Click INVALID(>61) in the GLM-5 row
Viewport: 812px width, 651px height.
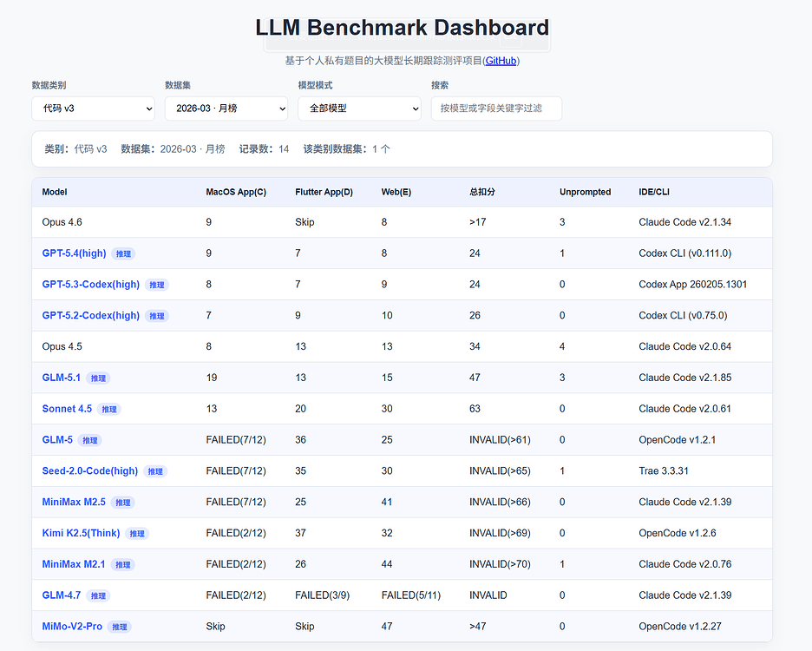(501, 439)
